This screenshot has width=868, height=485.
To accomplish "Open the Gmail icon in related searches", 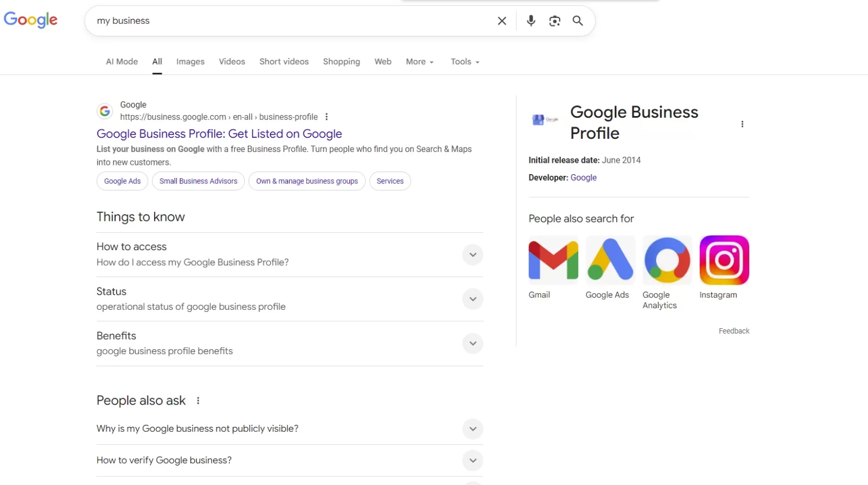I will [553, 260].
